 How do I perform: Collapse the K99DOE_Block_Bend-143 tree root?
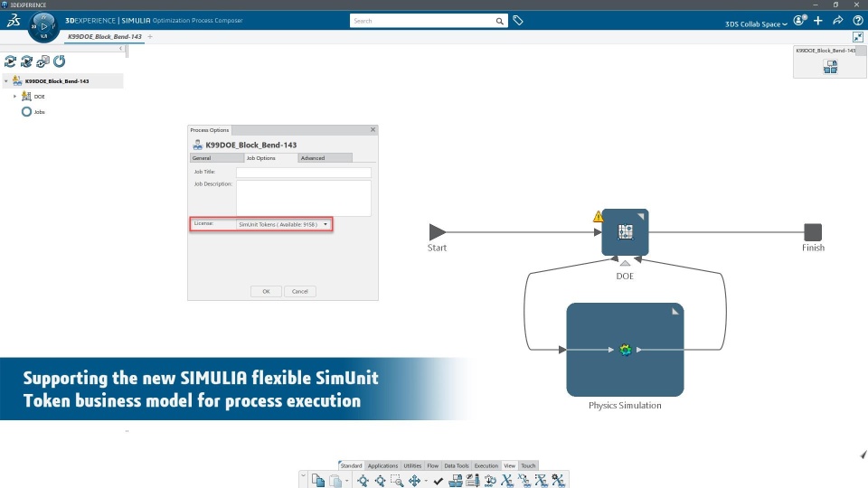click(6, 81)
